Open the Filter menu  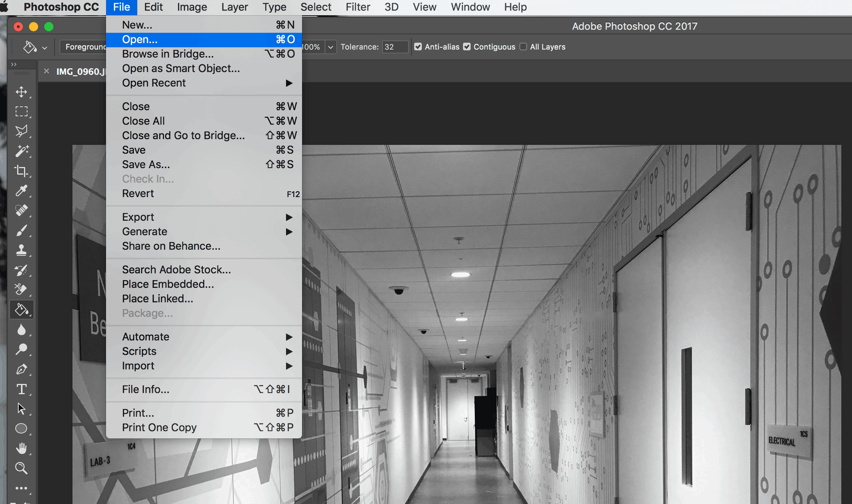pyautogui.click(x=358, y=7)
